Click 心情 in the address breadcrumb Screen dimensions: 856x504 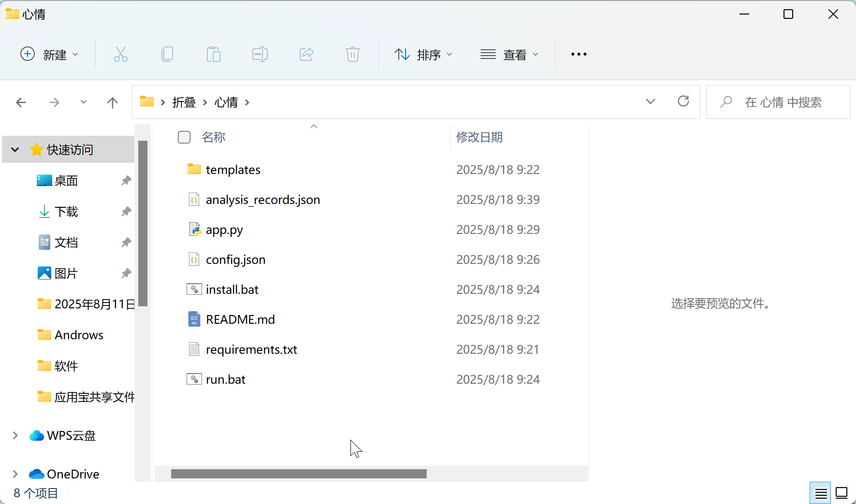click(x=226, y=102)
